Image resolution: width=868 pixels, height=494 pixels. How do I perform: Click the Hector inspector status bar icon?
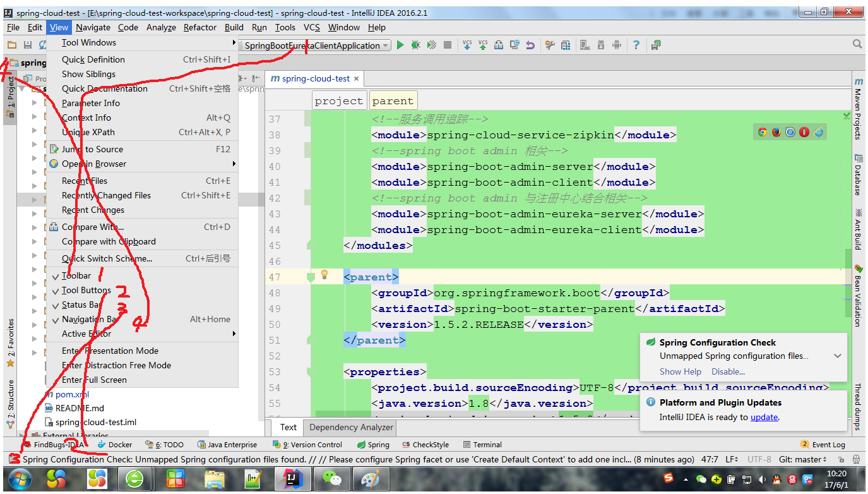pos(856,460)
